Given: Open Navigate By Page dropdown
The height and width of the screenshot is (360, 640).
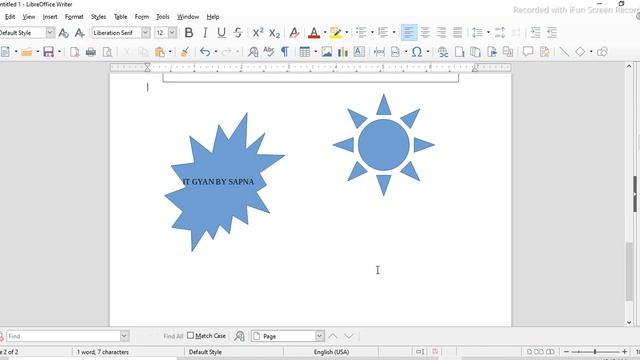Looking at the screenshot, I should [320, 336].
